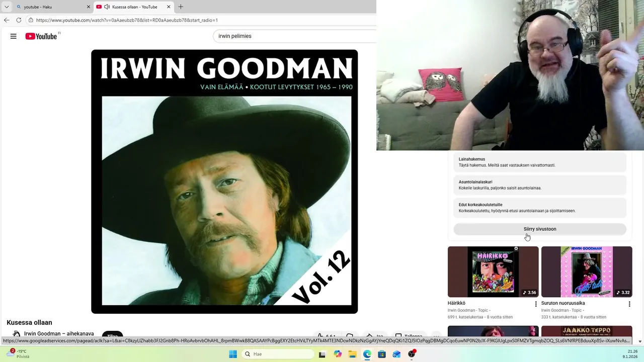Open the channel name under 'Suruton nuoruusaika'

click(x=561, y=310)
